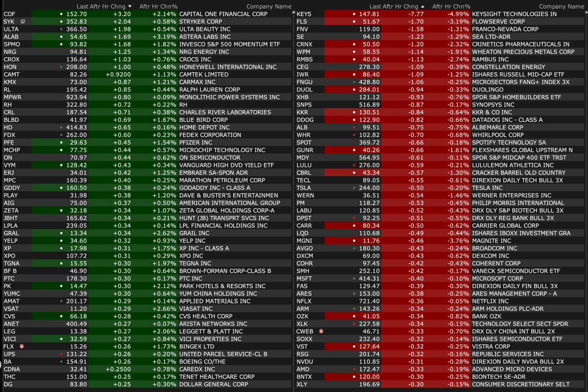Click the Capital One Financial Corp company name

223,14
